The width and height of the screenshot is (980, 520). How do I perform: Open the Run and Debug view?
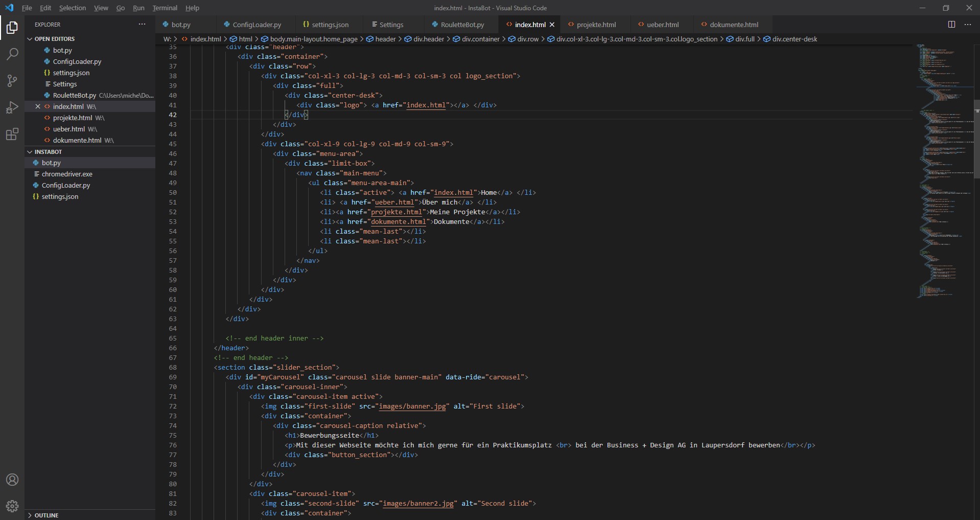click(12, 107)
